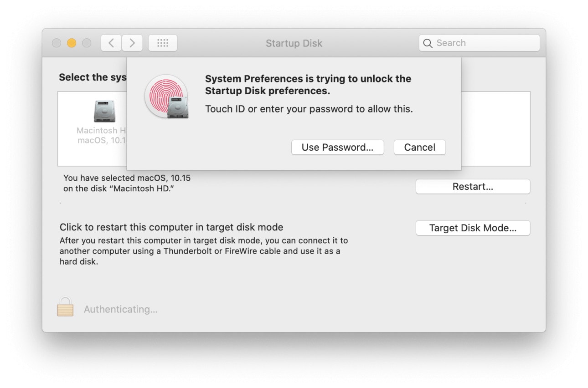Click the magnifying glass search icon
The image size is (588, 388).
pyautogui.click(x=428, y=43)
